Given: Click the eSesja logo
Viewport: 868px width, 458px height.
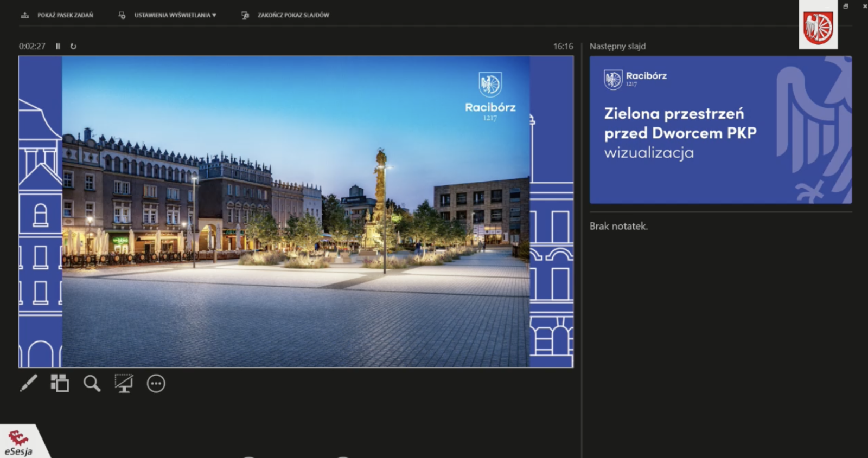Looking at the screenshot, I should pyautogui.click(x=19, y=443).
